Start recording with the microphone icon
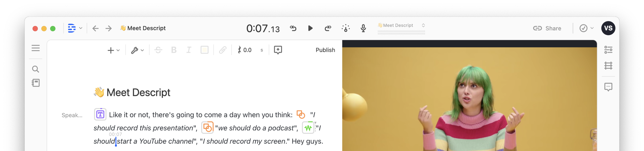Screen dimensions: 644x151 coord(363,28)
